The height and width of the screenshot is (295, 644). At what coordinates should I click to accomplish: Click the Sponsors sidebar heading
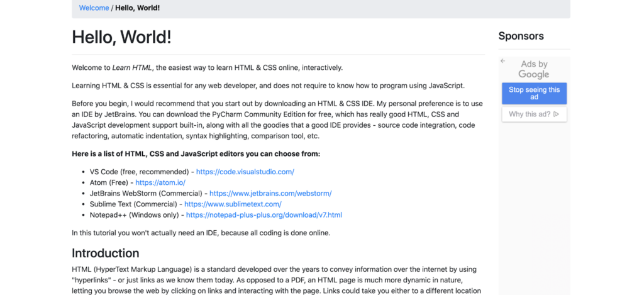tap(521, 36)
